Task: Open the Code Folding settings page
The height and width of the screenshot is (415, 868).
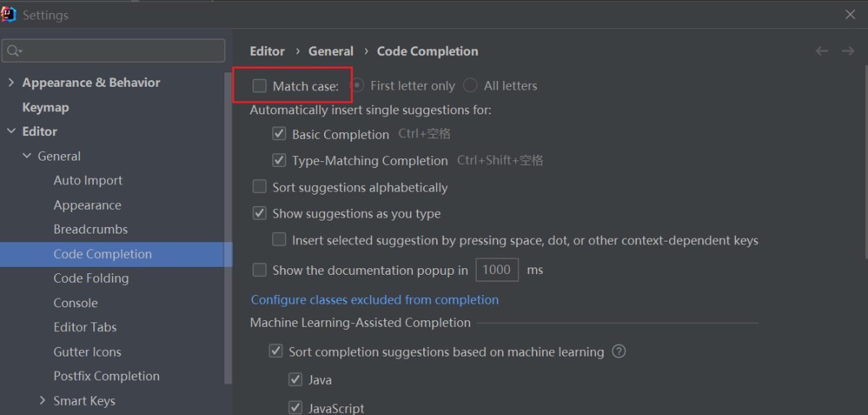Action: click(x=90, y=278)
